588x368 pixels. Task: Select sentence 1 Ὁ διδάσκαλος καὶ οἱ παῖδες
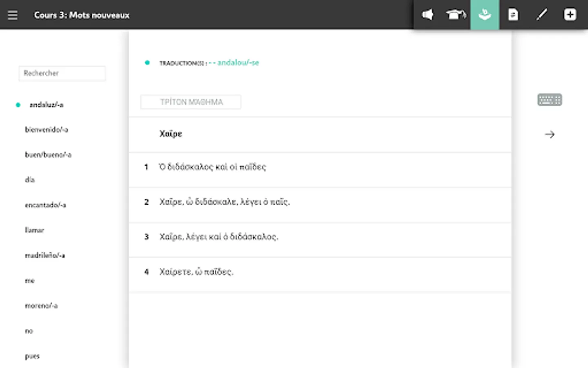point(320,170)
